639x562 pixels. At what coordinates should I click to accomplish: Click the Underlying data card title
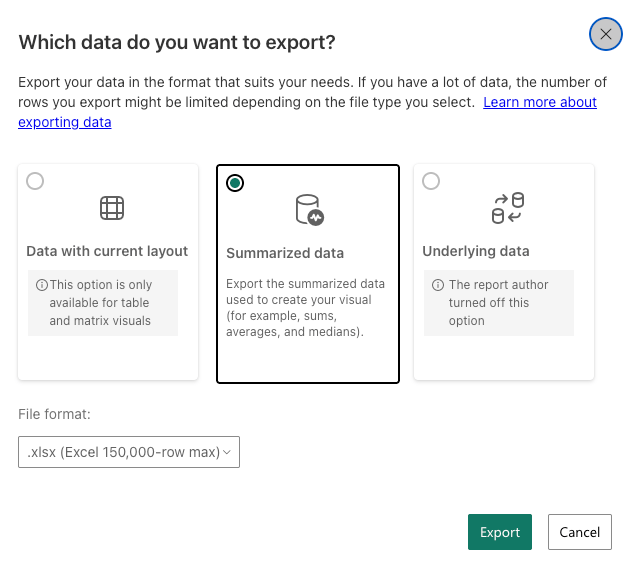pyautogui.click(x=476, y=251)
